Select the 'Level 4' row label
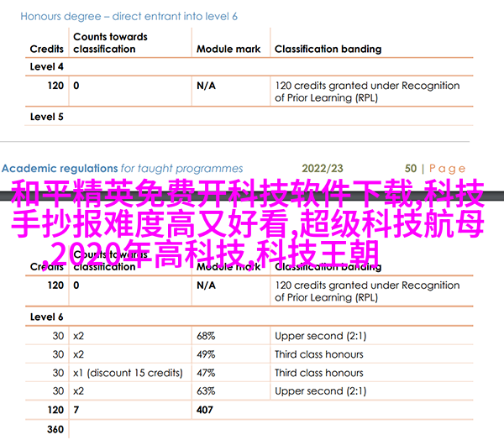 (46, 67)
